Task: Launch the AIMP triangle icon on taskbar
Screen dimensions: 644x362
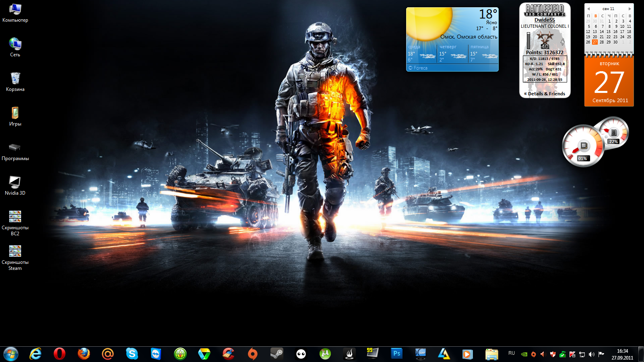Action: coord(444,354)
